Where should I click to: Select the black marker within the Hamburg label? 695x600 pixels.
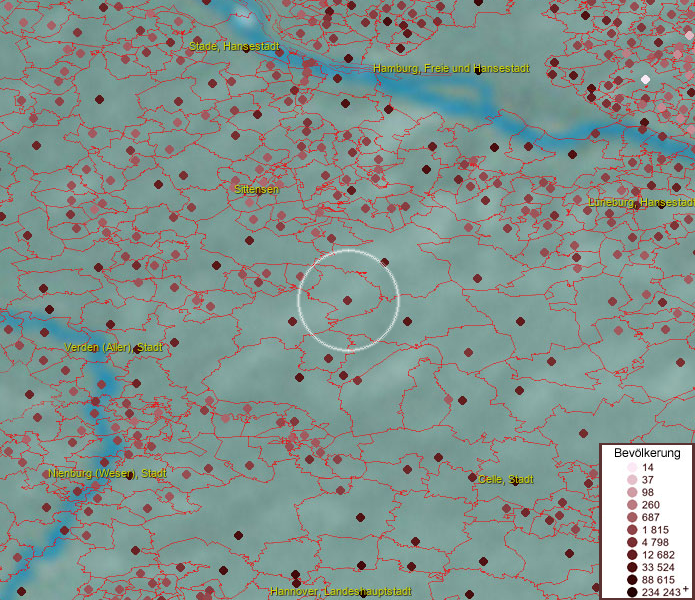coord(478,71)
